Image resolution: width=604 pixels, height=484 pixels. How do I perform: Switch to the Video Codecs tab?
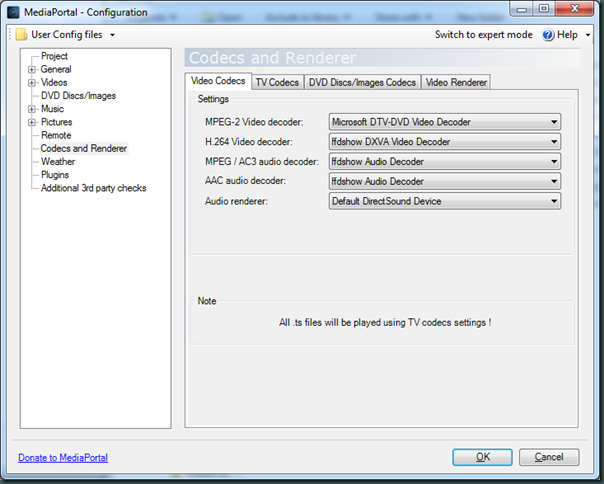[218, 81]
